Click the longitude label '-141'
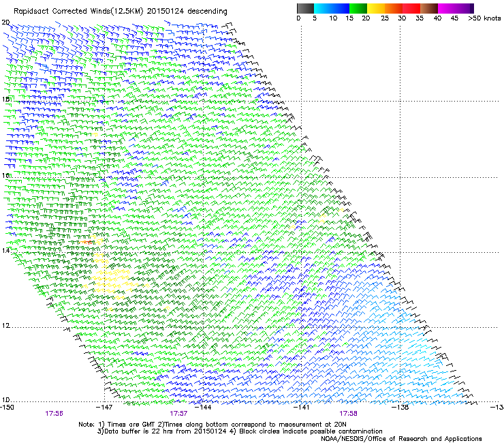This screenshot has width=504, height=443. 302,407
